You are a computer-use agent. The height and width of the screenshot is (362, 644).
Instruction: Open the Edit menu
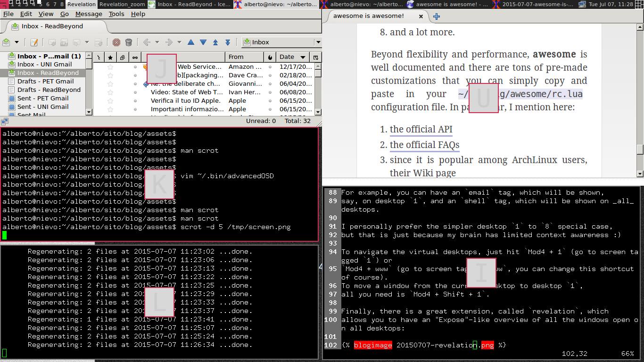[x=26, y=14]
